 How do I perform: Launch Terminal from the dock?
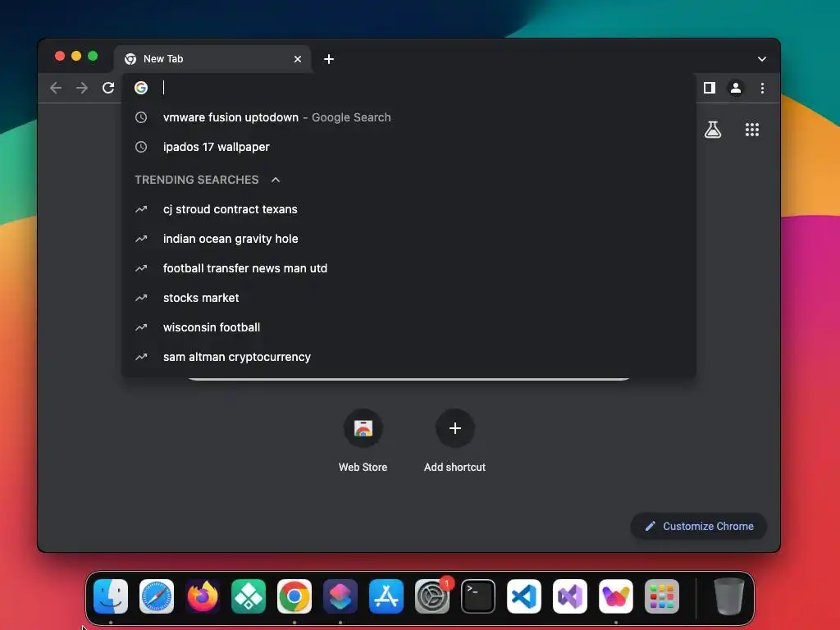(478, 596)
